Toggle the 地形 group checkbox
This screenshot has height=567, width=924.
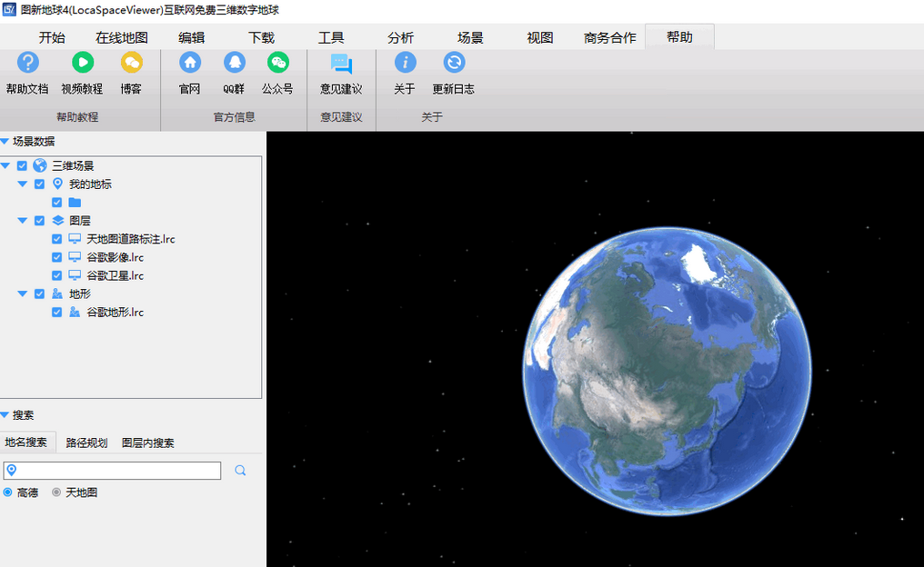pyautogui.click(x=39, y=293)
